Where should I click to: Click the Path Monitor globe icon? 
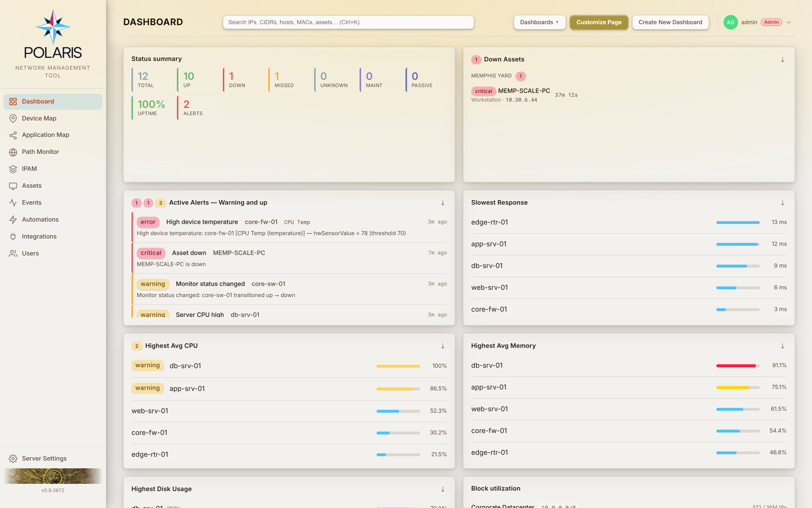pyautogui.click(x=13, y=152)
